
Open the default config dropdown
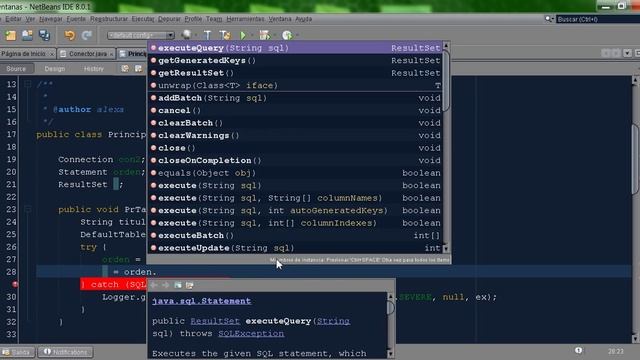[x=141, y=36]
